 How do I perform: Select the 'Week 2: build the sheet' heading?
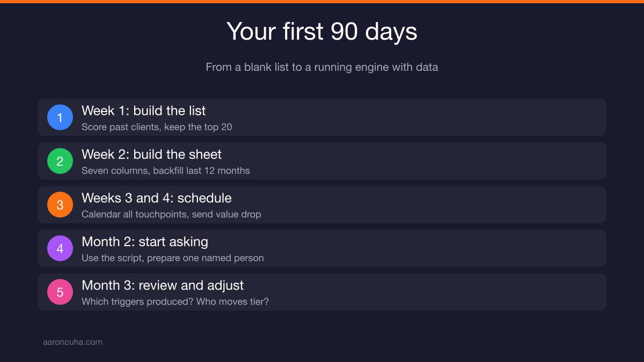[151, 154]
